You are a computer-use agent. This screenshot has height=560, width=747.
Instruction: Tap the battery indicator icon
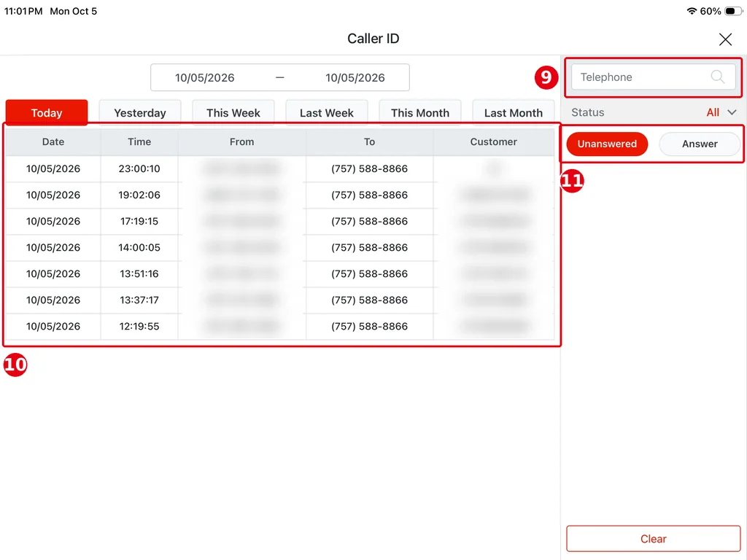pyautogui.click(x=732, y=11)
